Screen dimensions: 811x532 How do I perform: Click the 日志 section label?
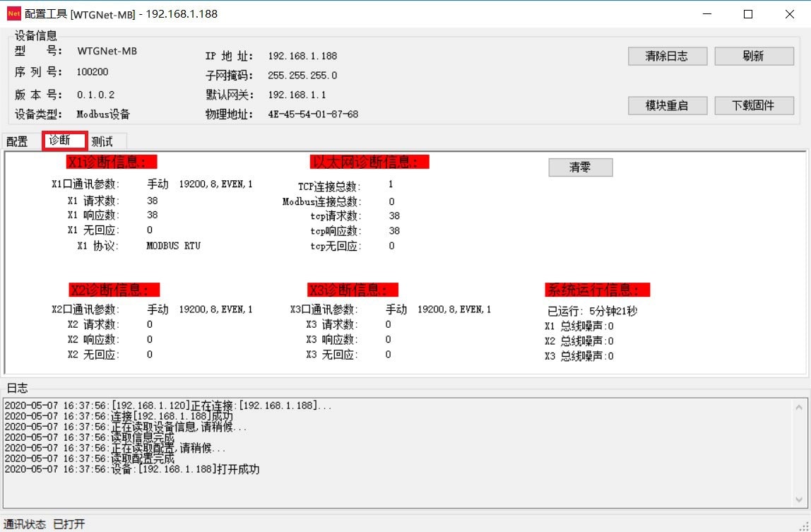(18, 388)
